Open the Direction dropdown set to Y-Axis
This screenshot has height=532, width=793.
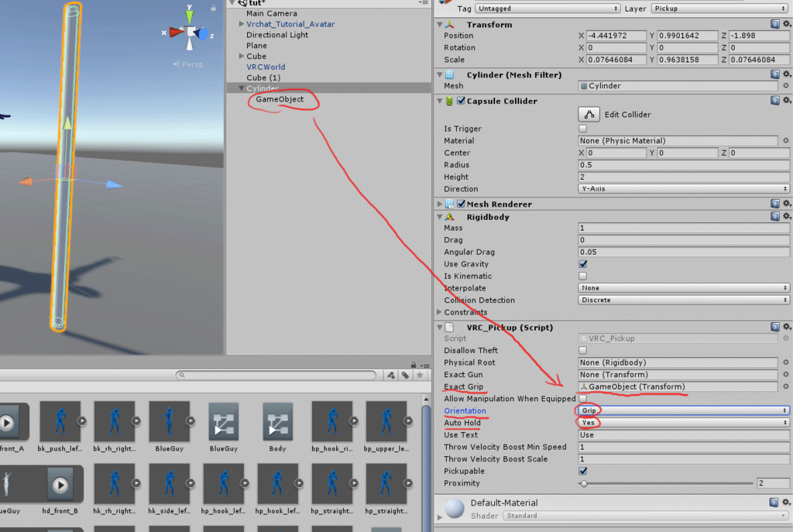click(x=684, y=189)
